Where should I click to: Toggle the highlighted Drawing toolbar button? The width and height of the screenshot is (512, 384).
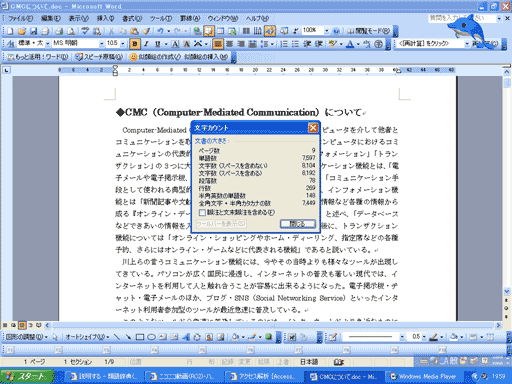[270, 31]
